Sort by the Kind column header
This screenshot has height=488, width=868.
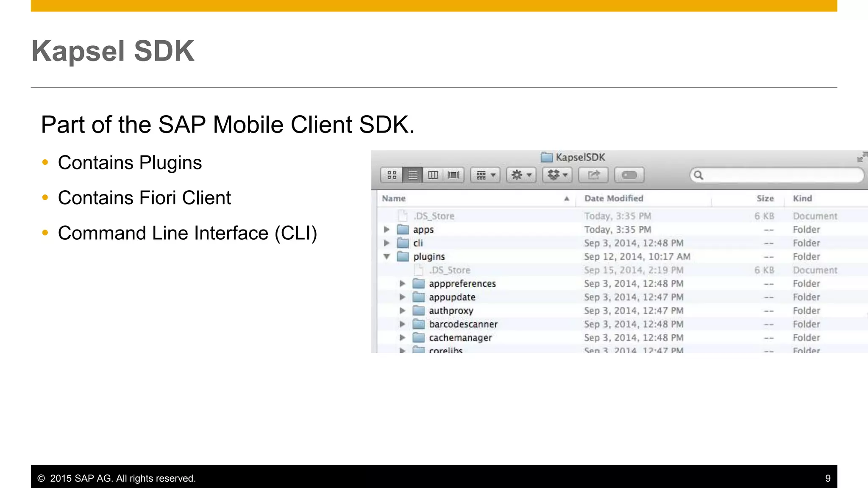802,198
